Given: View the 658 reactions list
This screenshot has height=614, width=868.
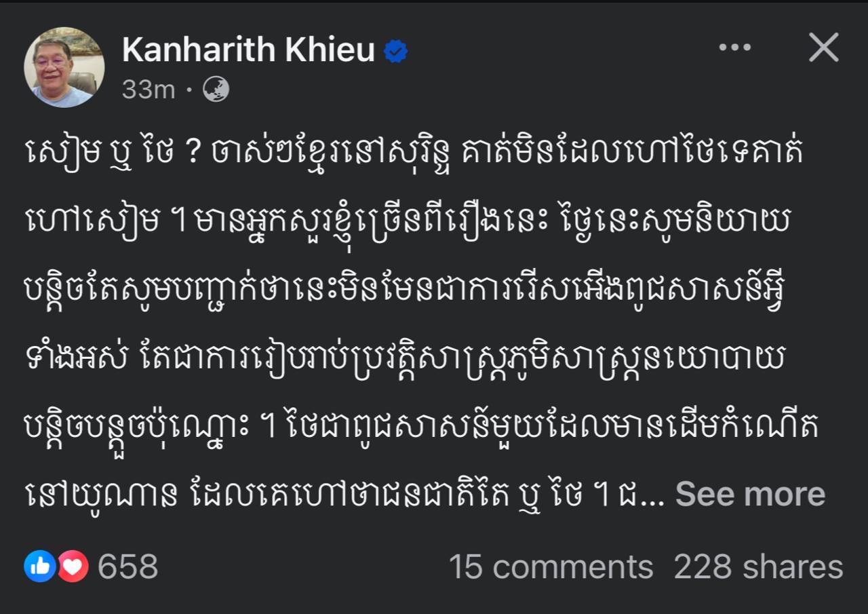Looking at the screenshot, I should (127, 567).
